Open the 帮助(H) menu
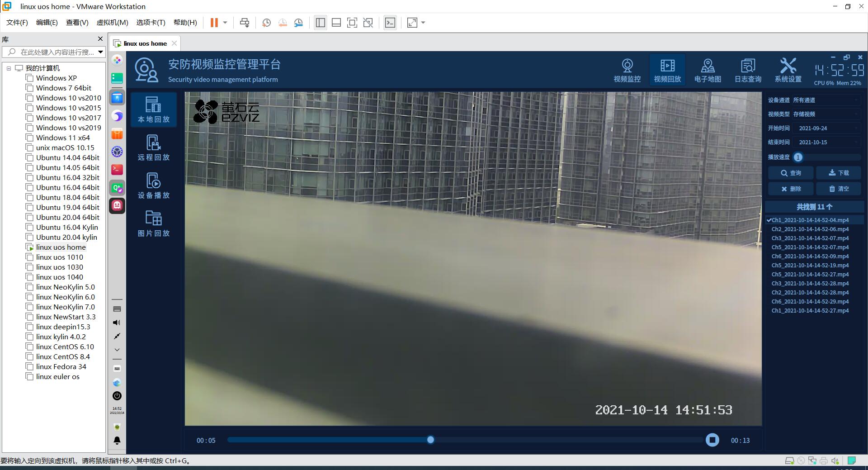Viewport: 868px width, 470px height. (185, 23)
